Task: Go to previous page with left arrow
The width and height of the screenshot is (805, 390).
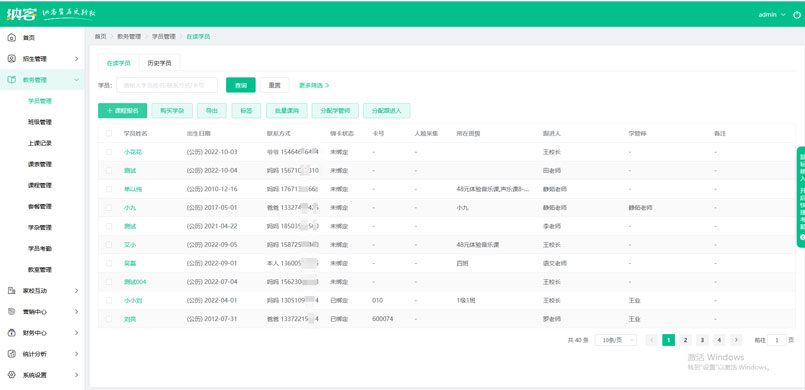Action: (651, 340)
